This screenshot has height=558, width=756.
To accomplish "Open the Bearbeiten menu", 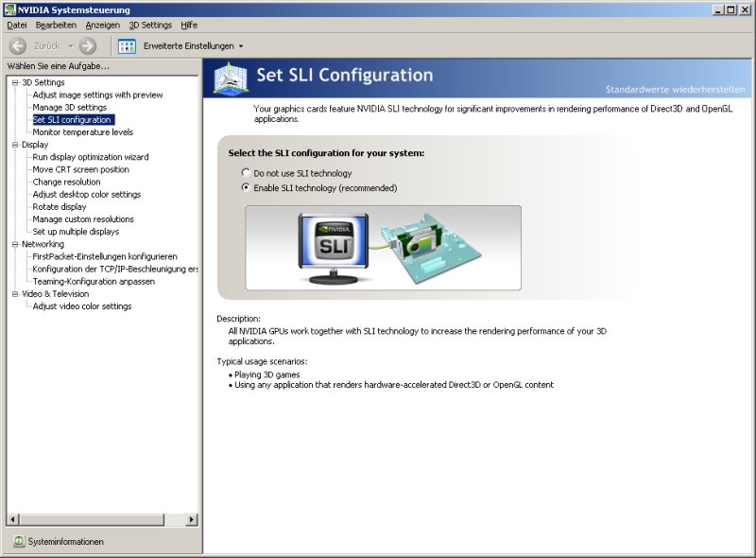I will click(x=56, y=26).
